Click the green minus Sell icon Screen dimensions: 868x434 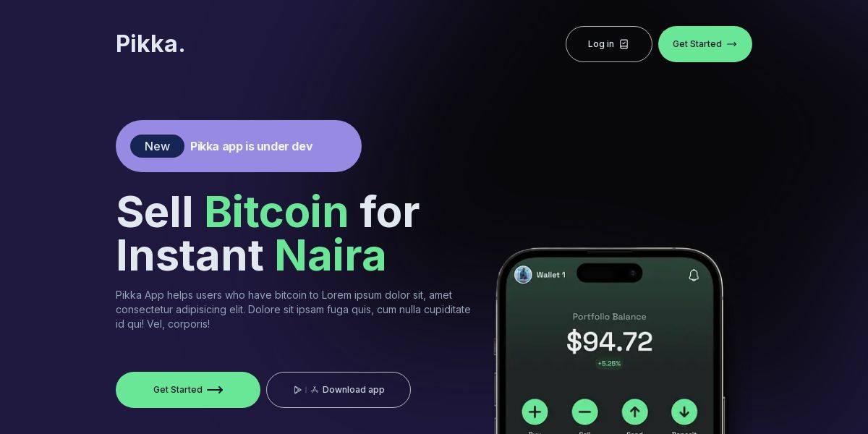[x=584, y=412]
